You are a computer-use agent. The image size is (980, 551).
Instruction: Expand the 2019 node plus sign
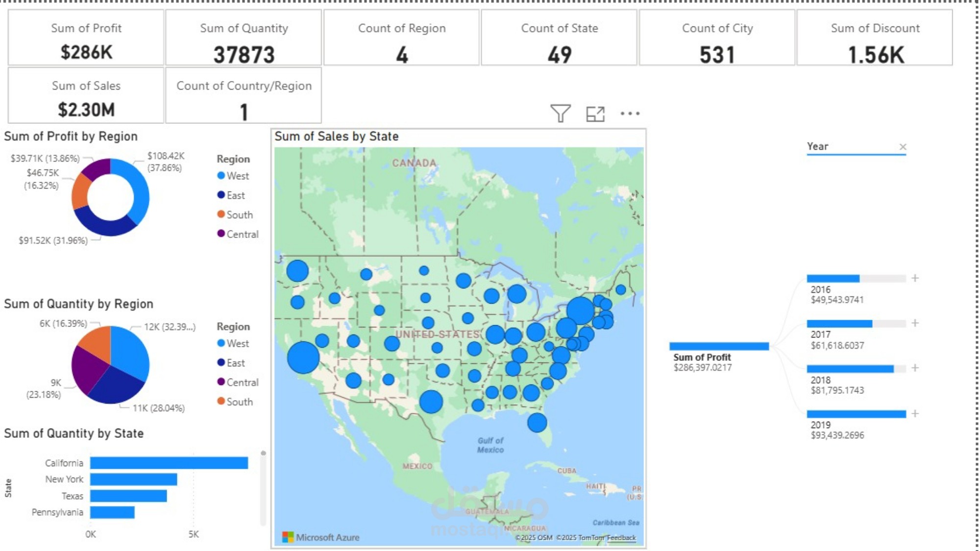(x=915, y=414)
